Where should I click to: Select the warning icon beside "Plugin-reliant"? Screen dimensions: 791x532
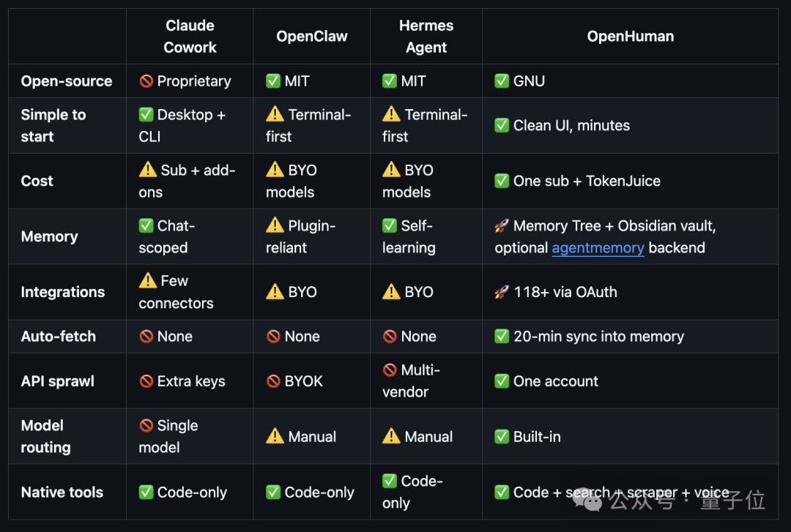275,225
